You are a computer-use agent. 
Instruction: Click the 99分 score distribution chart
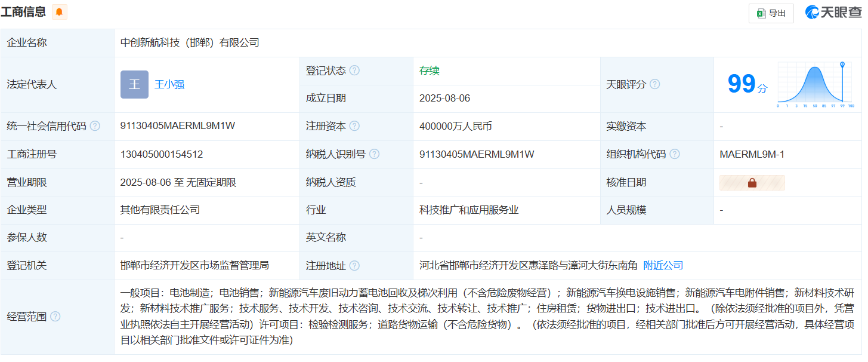pyautogui.click(x=816, y=85)
